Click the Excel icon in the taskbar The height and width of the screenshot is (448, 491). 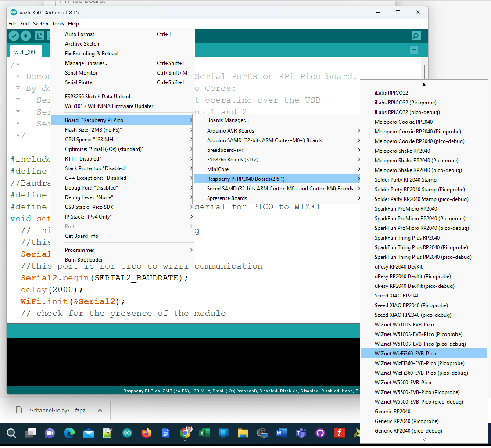pyautogui.click(x=204, y=433)
